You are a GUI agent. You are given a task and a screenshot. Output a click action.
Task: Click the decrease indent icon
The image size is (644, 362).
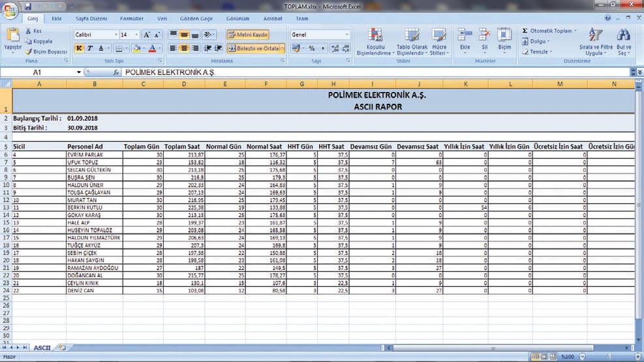pyautogui.click(x=207, y=48)
